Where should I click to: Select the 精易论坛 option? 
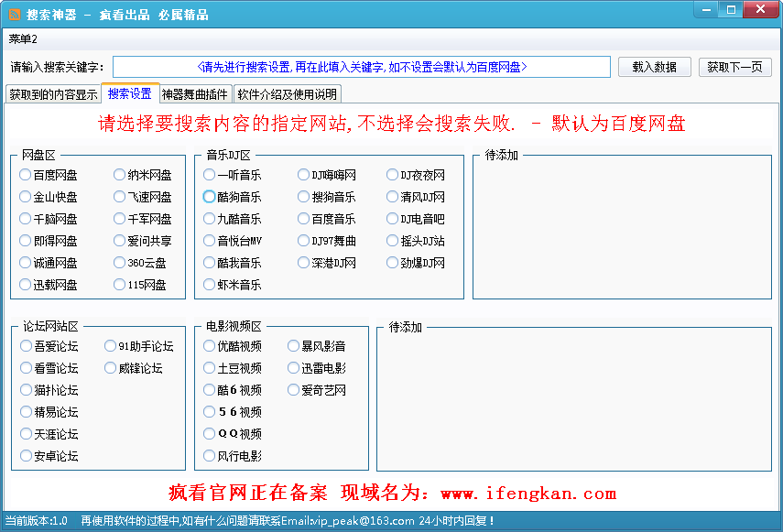point(49,412)
